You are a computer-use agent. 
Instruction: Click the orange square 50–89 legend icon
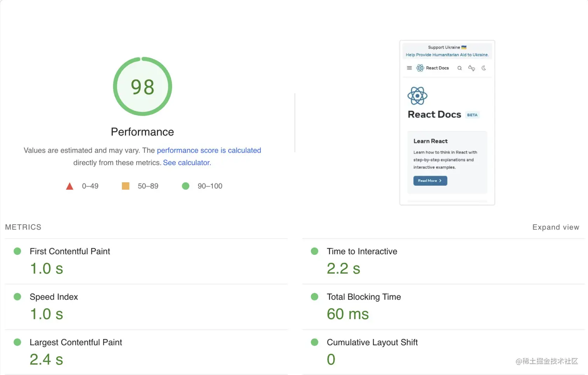(126, 186)
